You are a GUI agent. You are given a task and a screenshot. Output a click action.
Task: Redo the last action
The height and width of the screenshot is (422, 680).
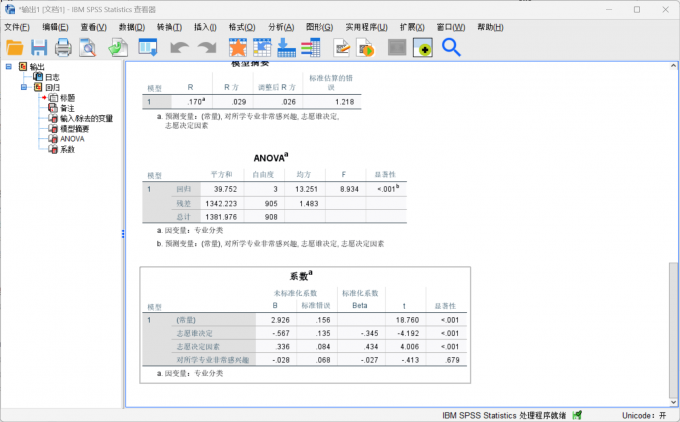click(207, 47)
